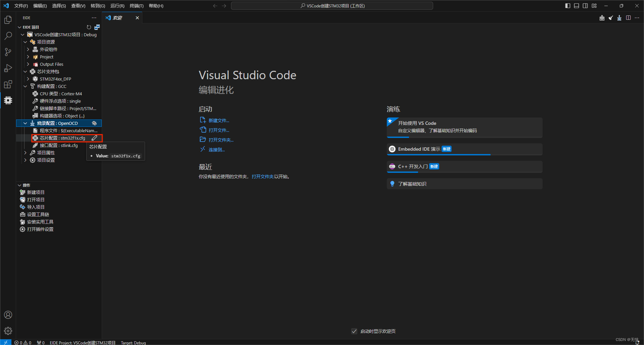Open the Embedded IDE 演示 walkthrough
This screenshot has width=644, height=345.
pos(464,149)
